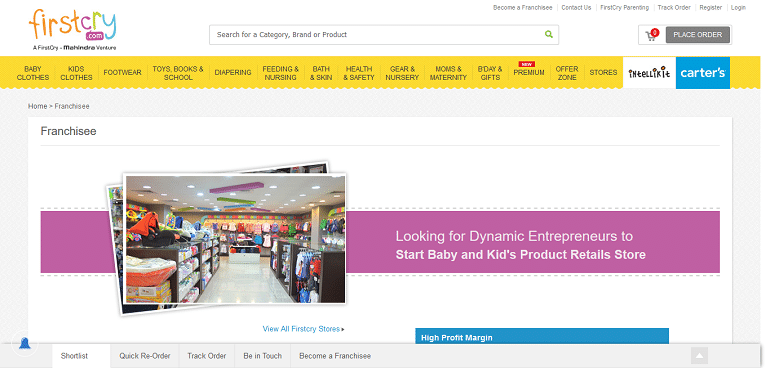
Task: Open Health & Safety menu
Action: pos(358,73)
